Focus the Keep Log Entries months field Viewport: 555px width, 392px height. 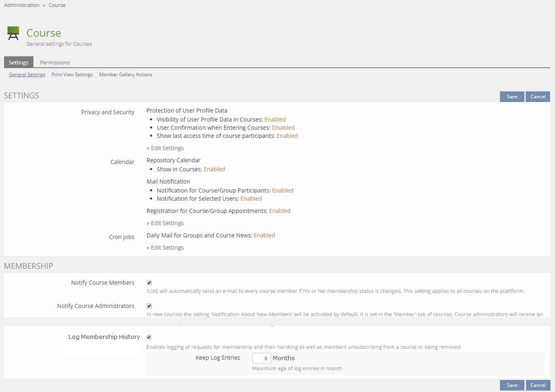tap(261, 358)
